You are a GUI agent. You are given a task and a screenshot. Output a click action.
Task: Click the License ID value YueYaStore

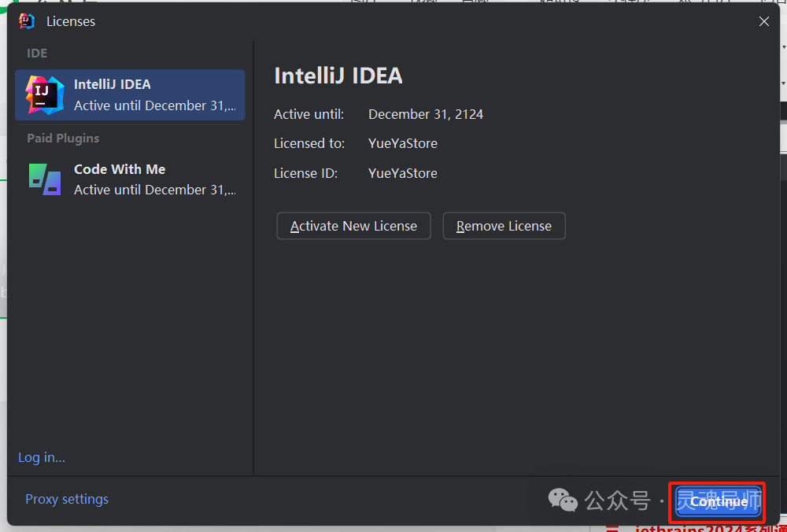click(402, 173)
